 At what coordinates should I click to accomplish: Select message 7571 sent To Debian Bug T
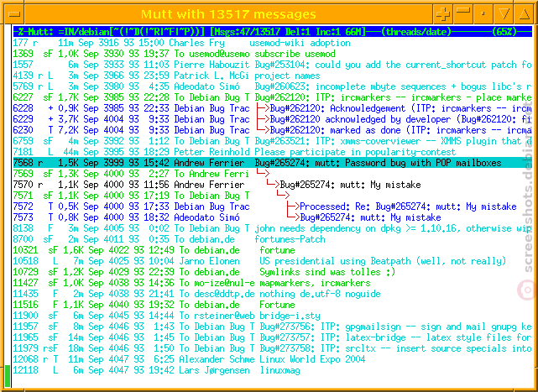pyautogui.click(x=273, y=196)
